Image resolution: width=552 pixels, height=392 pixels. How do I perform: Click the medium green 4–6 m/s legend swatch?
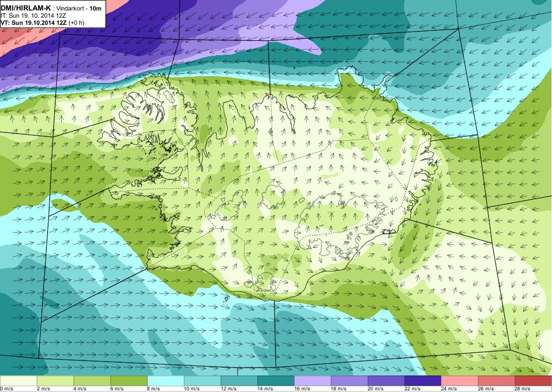(92, 381)
